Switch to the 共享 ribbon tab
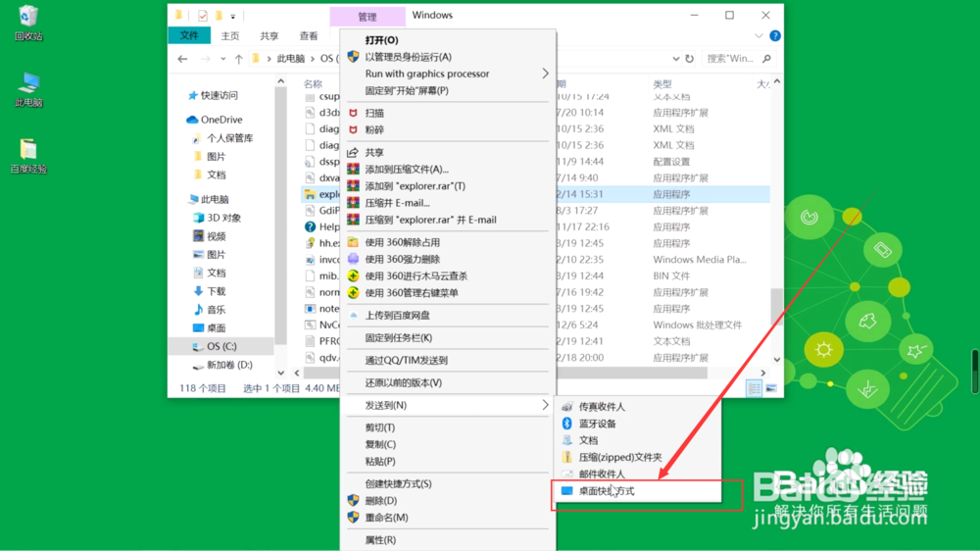The height and width of the screenshot is (551, 980). click(x=269, y=36)
